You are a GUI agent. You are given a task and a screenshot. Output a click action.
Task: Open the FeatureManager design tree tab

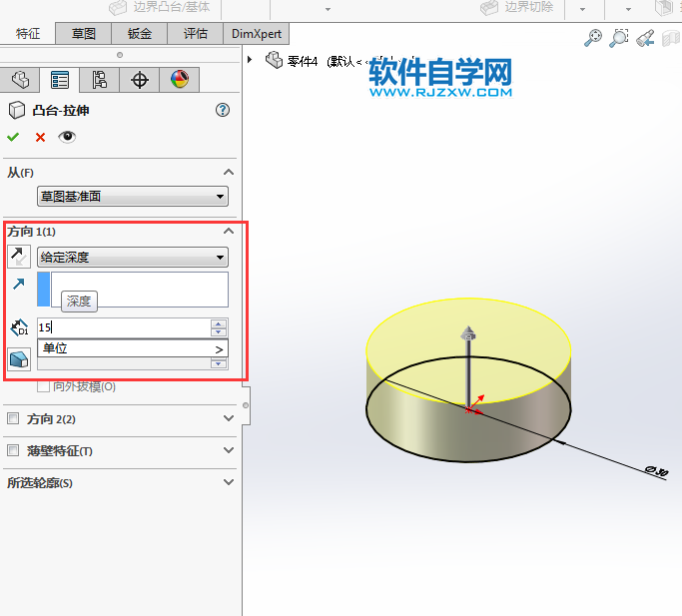[x=20, y=80]
